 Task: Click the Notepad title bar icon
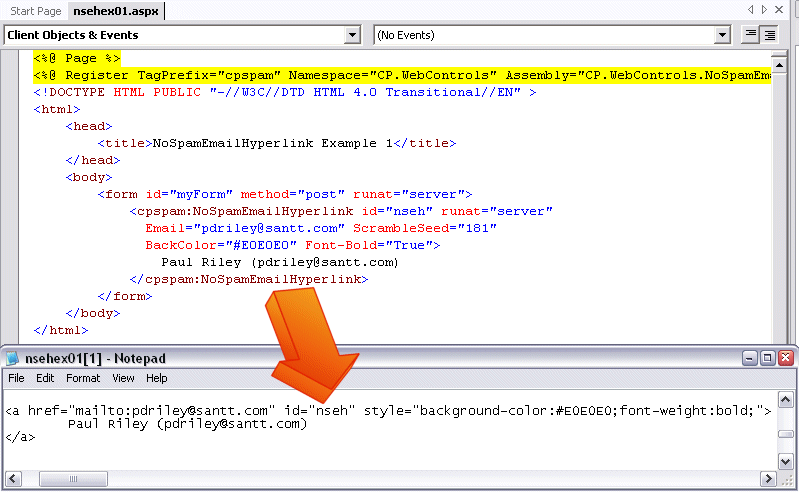(12, 359)
